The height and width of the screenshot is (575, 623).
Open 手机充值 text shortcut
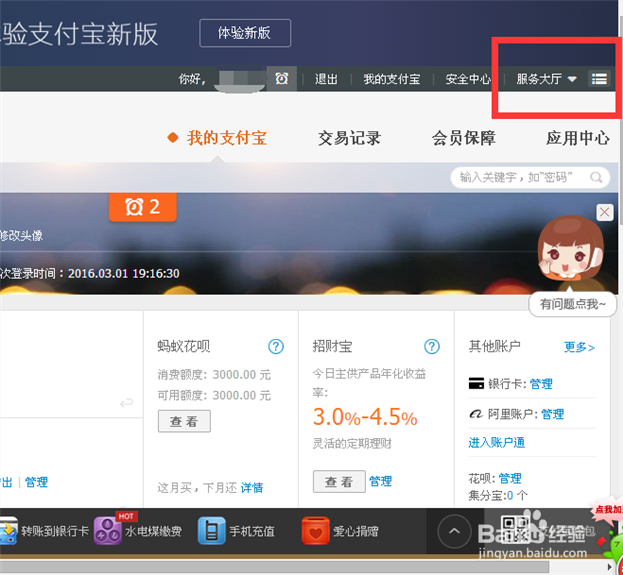tap(252, 531)
